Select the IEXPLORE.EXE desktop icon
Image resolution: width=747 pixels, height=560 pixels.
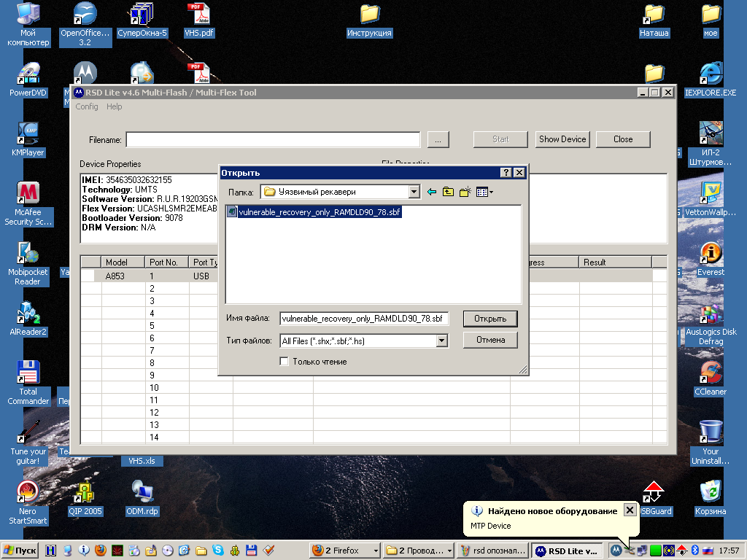[711, 80]
